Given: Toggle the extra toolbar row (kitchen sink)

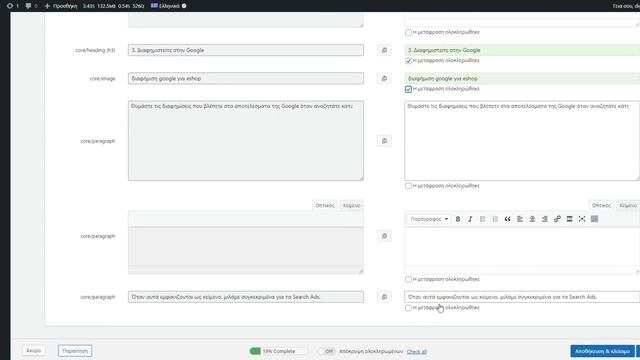Looking at the screenshot, I should click(594, 219).
